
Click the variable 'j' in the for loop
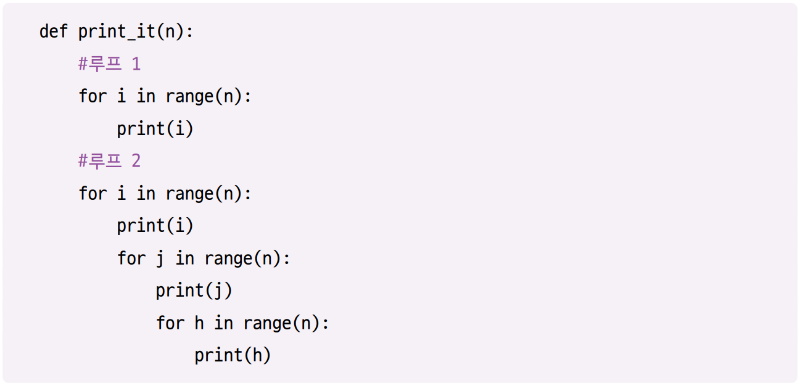(160, 259)
